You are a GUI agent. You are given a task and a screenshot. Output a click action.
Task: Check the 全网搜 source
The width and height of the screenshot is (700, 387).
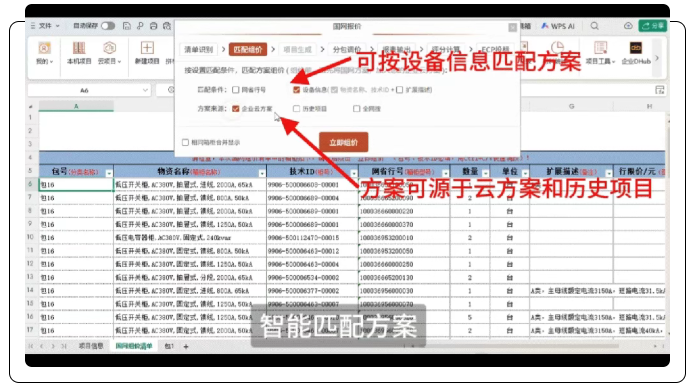[x=356, y=108]
